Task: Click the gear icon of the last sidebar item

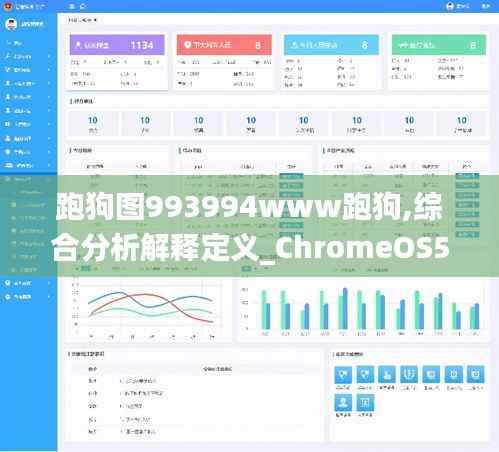Action: click(x=8, y=297)
